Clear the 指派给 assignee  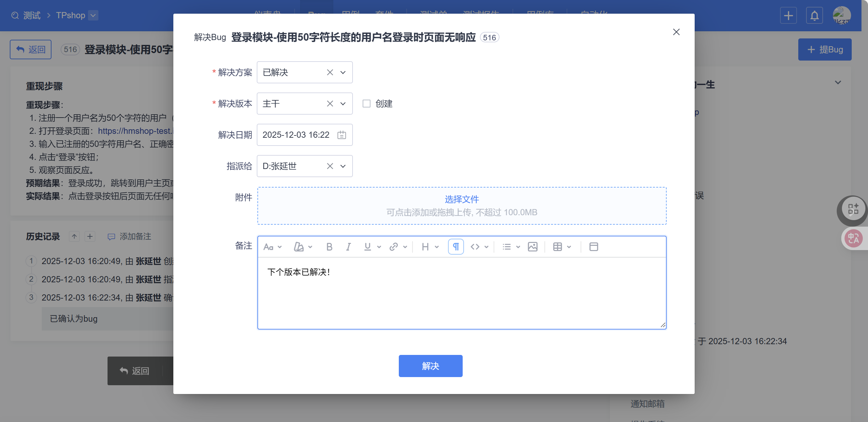click(330, 166)
